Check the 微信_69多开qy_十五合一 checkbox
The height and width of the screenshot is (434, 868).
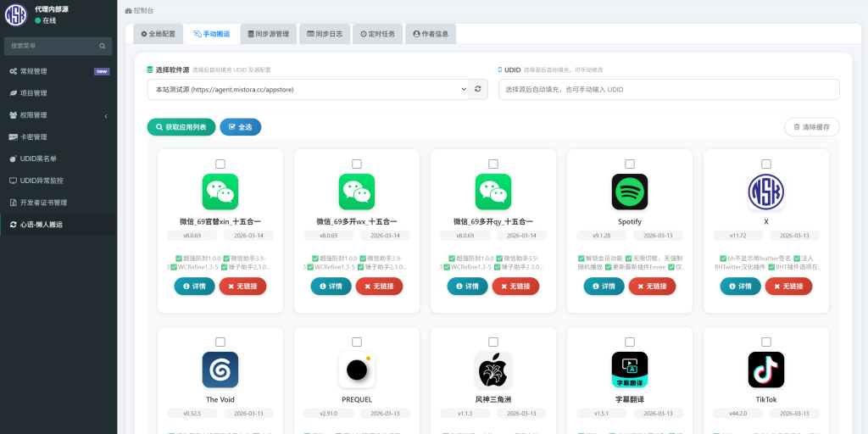[493, 164]
